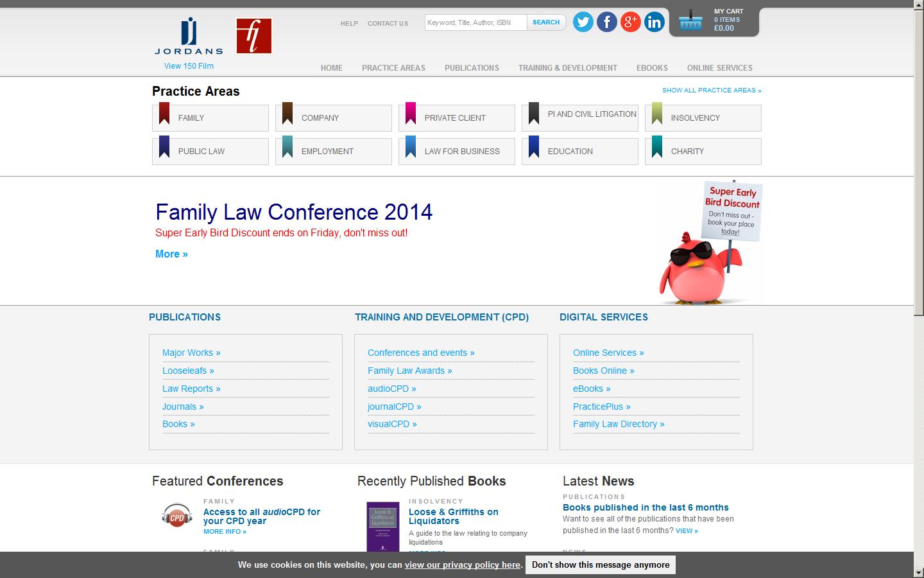Navigate to Family Law Directory
Screen dimensions: 924x578
coord(618,424)
